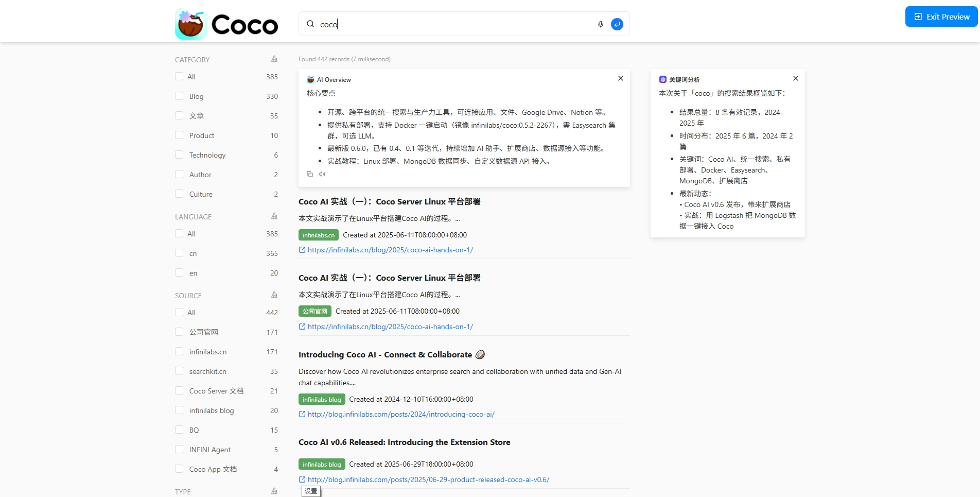980x497 pixels.
Task: Activate the microphone voice input icon
Action: pos(600,24)
